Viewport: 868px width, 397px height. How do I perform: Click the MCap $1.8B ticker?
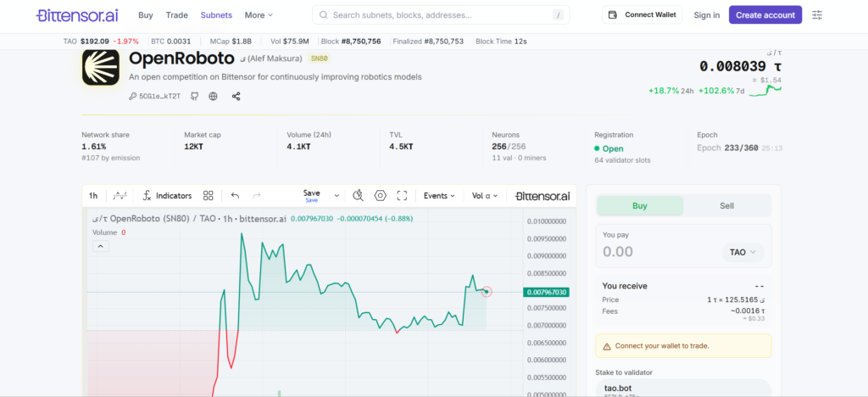coord(231,41)
